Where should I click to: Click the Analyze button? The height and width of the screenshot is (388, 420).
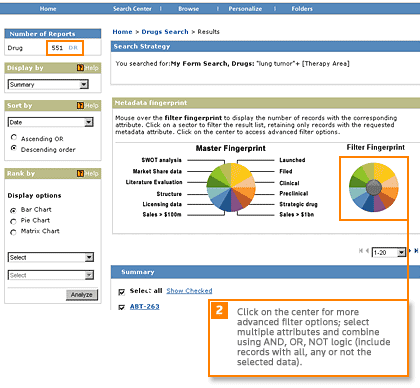pyautogui.click(x=82, y=295)
